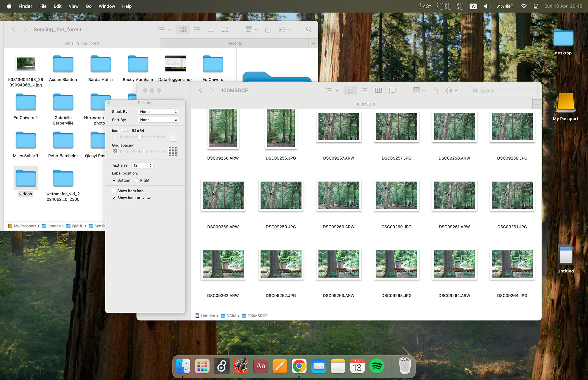
Task: Switch 100MSDCF window to list view
Action: (x=364, y=91)
